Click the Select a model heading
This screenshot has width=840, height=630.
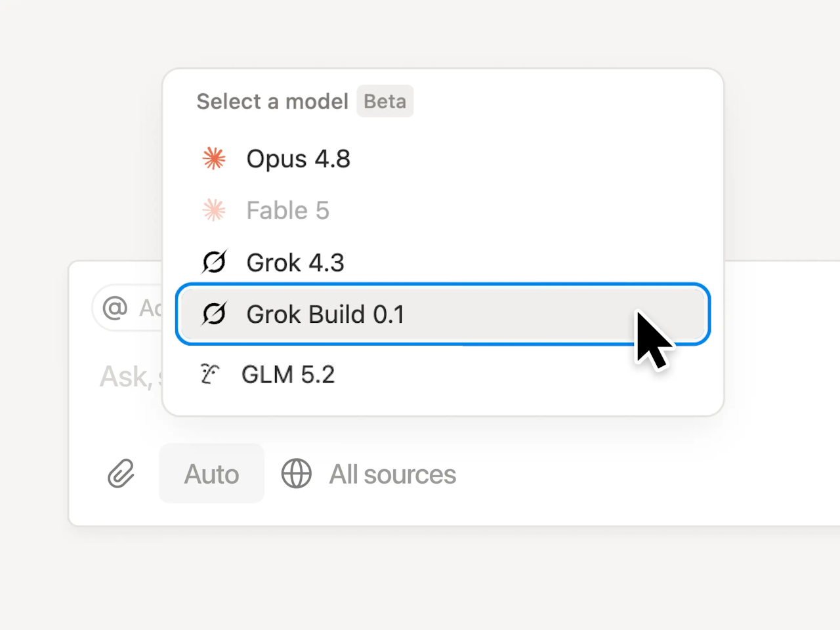[x=272, y=101]
